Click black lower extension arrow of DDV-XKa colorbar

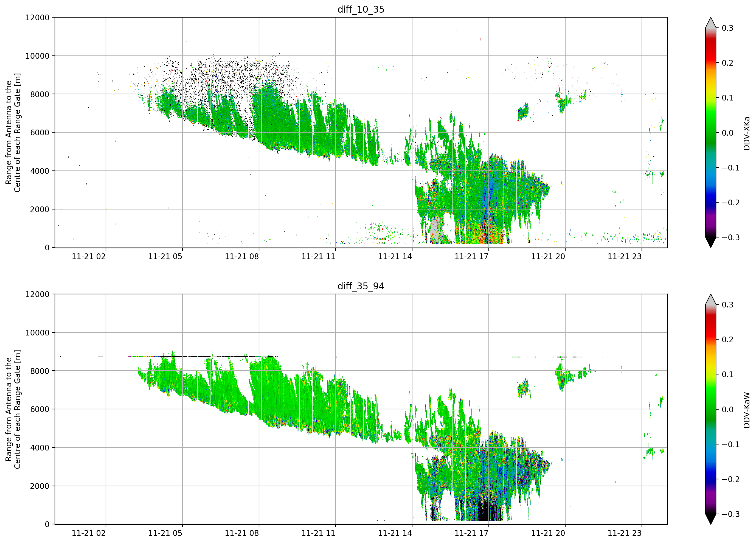(711, 242)
